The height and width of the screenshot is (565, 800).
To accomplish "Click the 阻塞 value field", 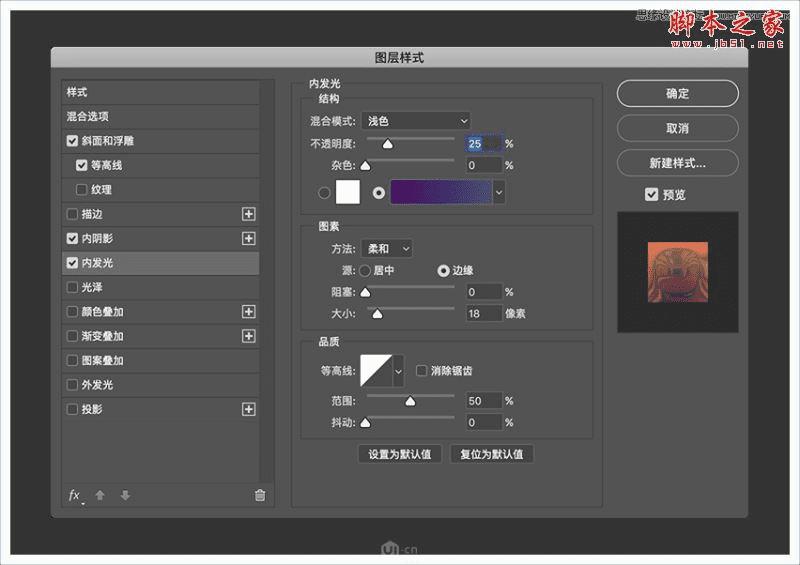I will [484, 292].
